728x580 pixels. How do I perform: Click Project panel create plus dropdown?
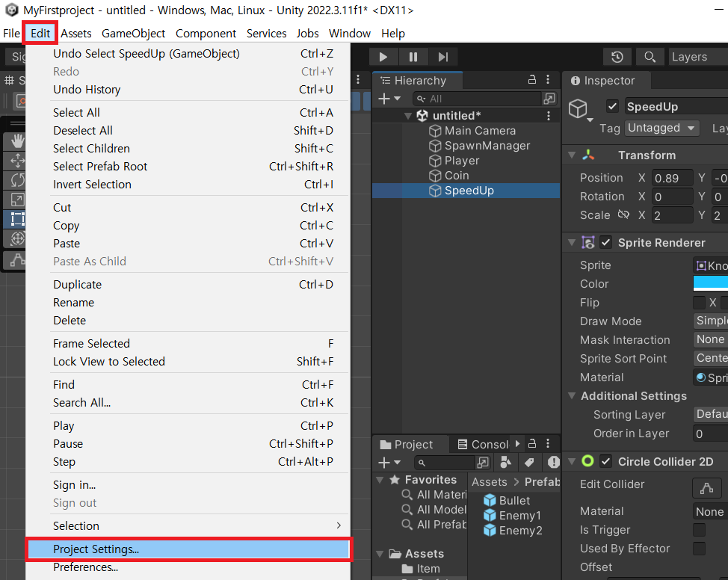(389, 463)
